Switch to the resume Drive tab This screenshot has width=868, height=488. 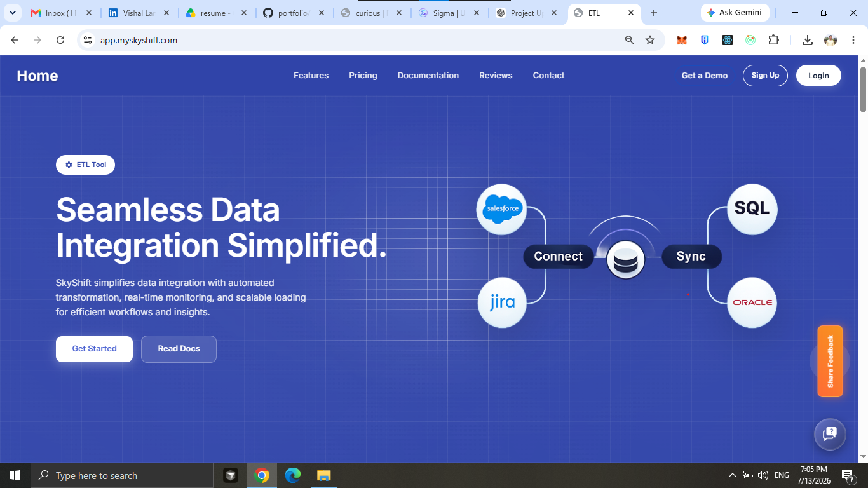point(217,13)
